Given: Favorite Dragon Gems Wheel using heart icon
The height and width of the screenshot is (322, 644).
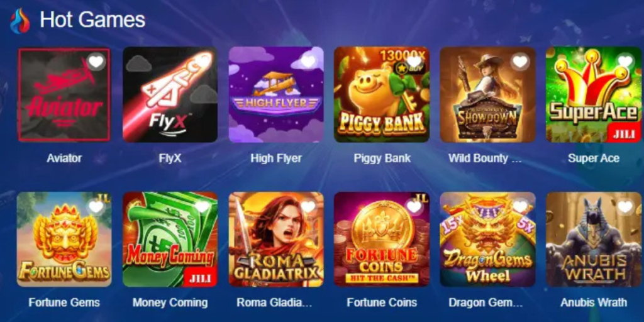Looking at the screenshot, I should (520, 206).
